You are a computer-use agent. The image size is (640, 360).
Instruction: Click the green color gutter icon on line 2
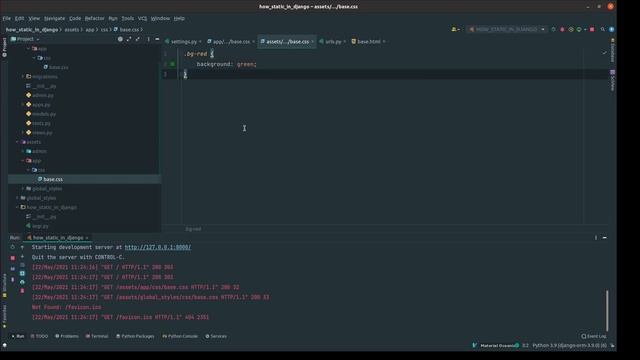pyautogui.click(x=172, y=64)
